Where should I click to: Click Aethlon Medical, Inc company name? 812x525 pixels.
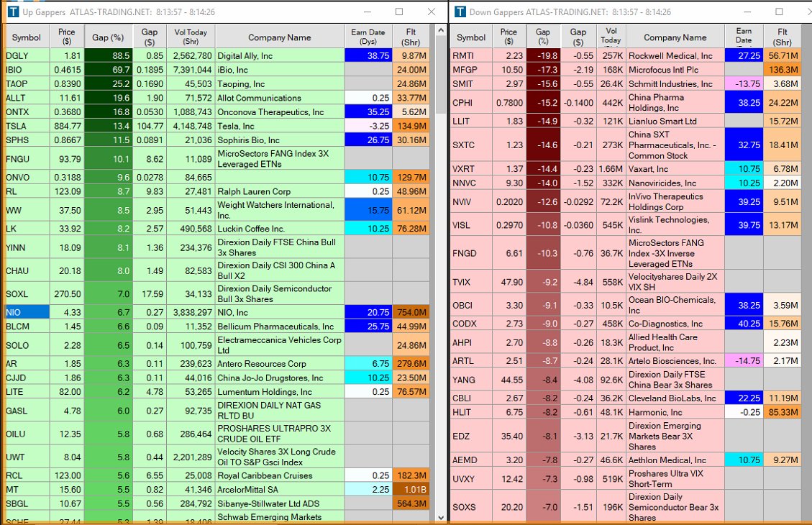[667, 460]
